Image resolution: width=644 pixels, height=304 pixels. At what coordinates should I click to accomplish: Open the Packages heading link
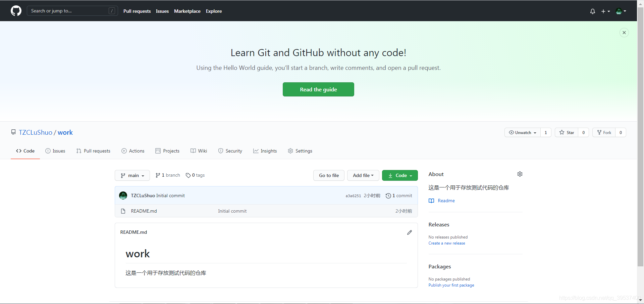(440, 266)
